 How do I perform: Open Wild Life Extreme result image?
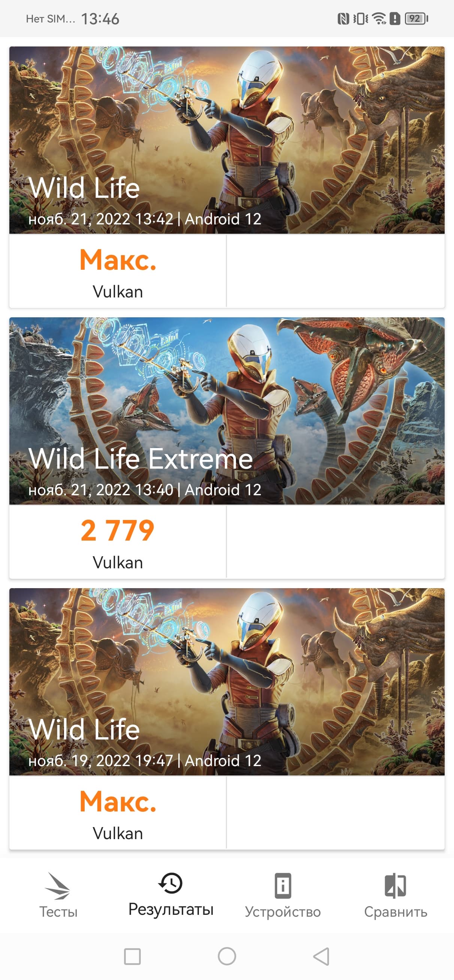click(x=227, y=411)
